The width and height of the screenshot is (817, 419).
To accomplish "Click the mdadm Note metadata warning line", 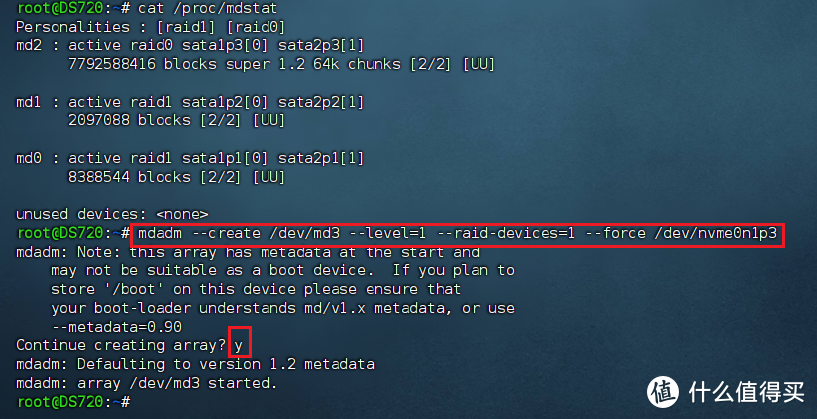I will 248,252.
